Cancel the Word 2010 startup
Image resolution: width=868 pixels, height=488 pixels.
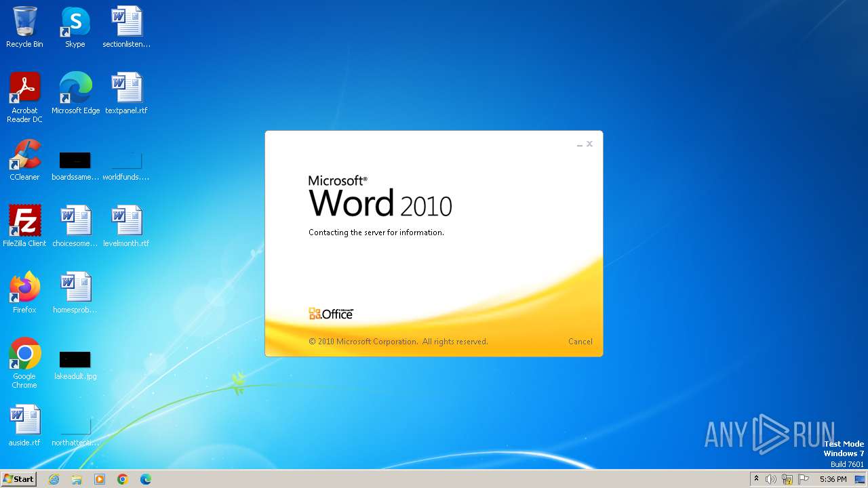point(580,342)
